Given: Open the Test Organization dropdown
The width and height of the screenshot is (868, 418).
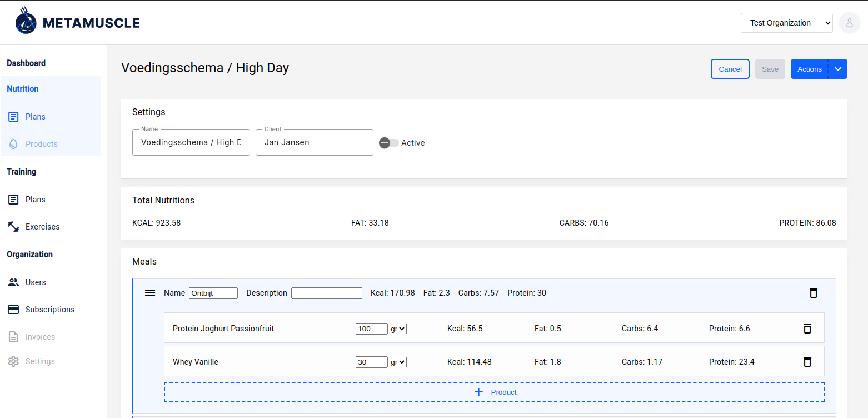Looking at the screenshot, I should pos(786,23).
